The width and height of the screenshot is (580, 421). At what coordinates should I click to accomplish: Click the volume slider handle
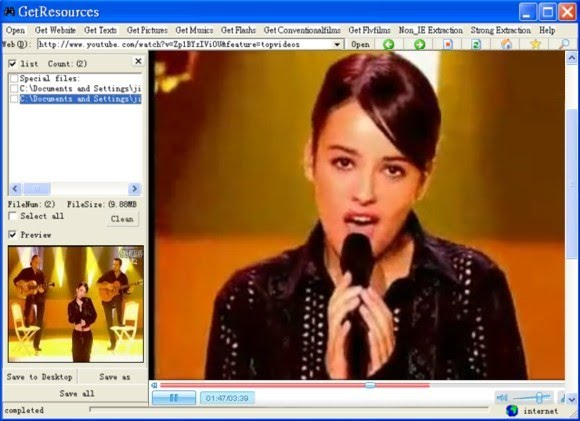539,398
